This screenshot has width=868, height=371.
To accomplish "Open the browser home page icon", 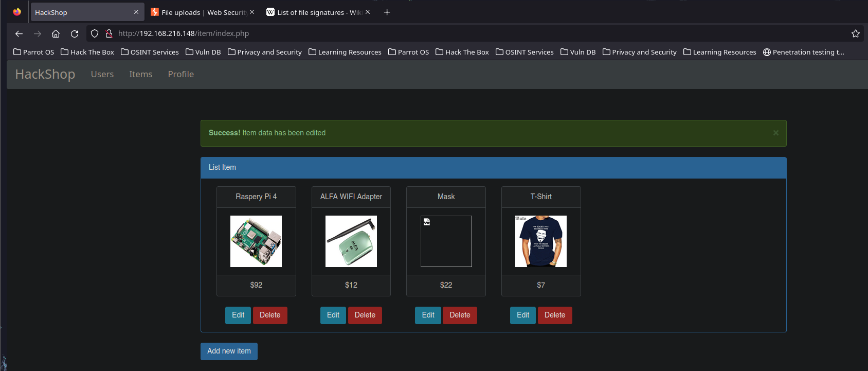I will coord(56,33).
